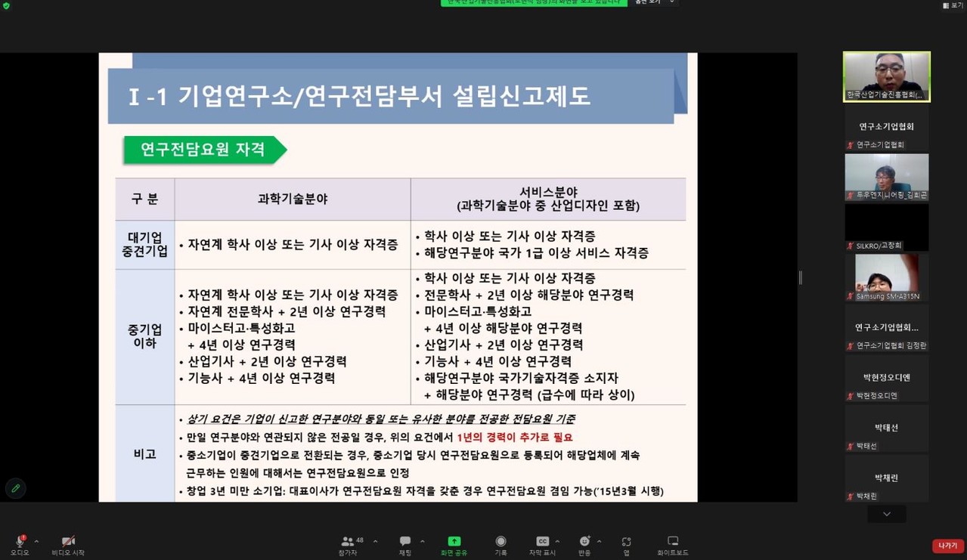967x560 pixels.
Task: Click muted mic icon on 박현정오디엔 tile
Action: pos(850,396)
